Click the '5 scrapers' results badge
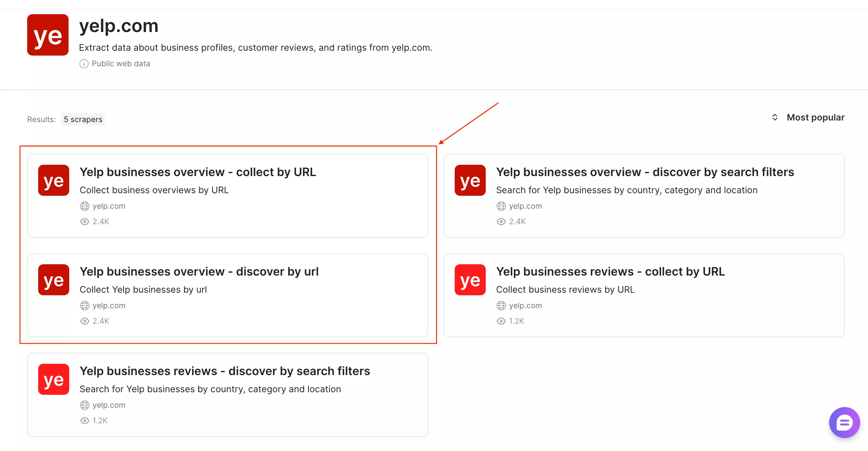 click(83, 120)
